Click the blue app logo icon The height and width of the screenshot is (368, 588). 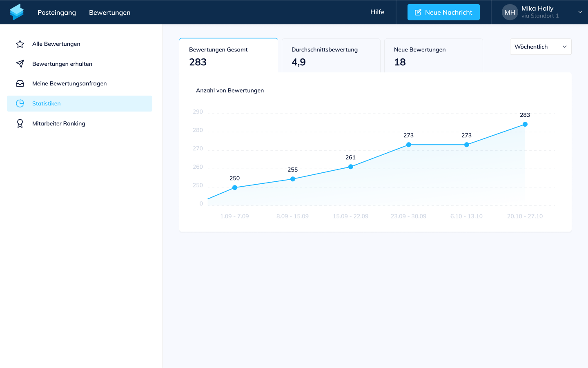(17, 12)
